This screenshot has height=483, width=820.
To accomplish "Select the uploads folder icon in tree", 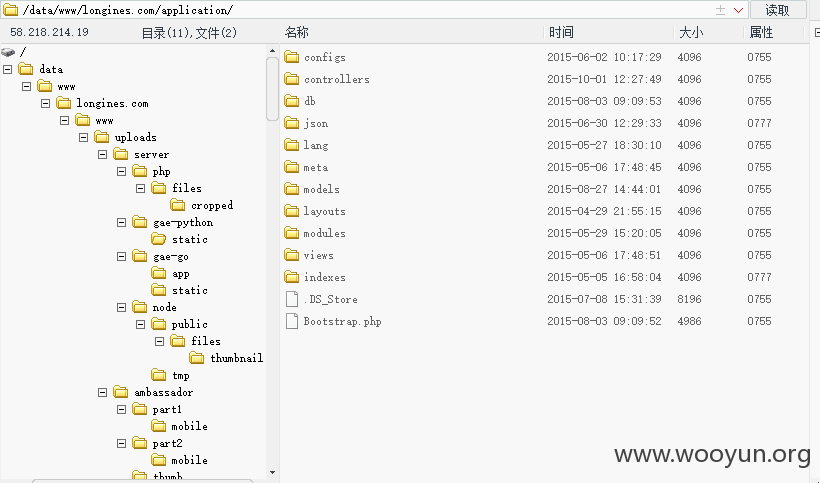I will [x=102, y=137].
